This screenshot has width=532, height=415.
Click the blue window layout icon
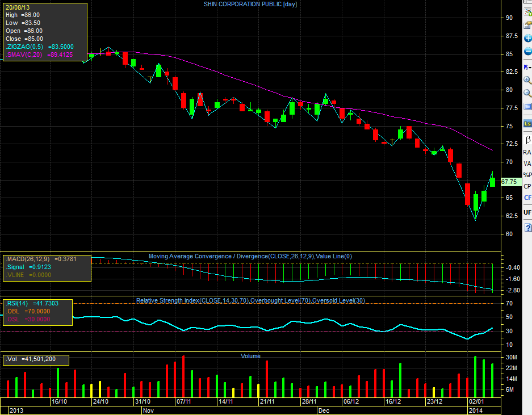[x=527, y=107]
